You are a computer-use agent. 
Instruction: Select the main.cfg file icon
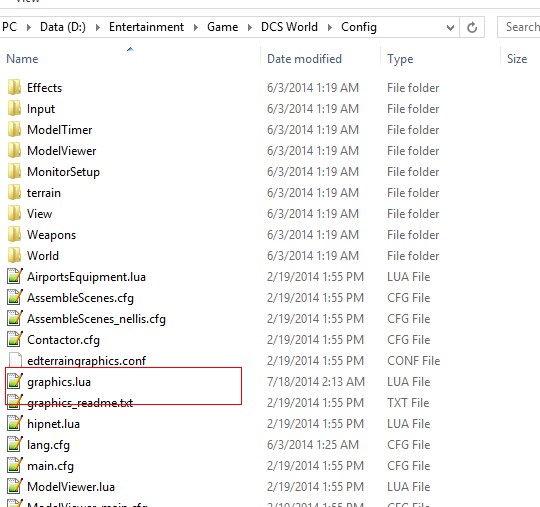pos(15,465)
